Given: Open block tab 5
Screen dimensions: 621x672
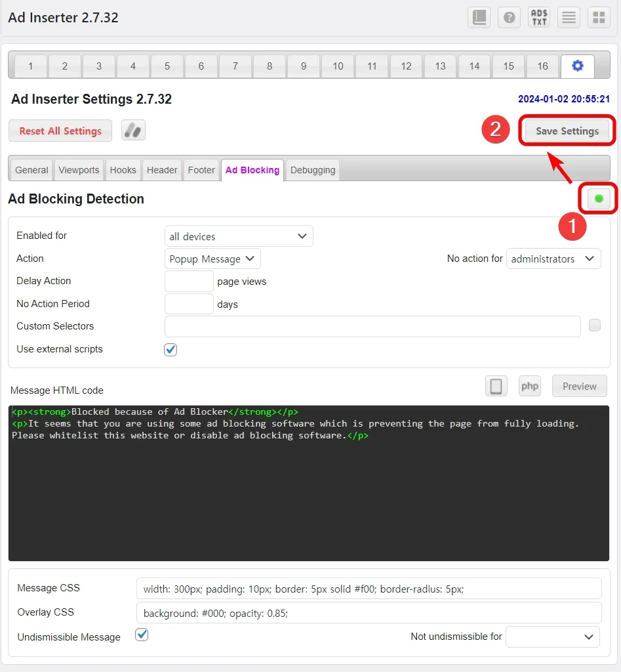Looking at the screenshot, I should [167, 66].
